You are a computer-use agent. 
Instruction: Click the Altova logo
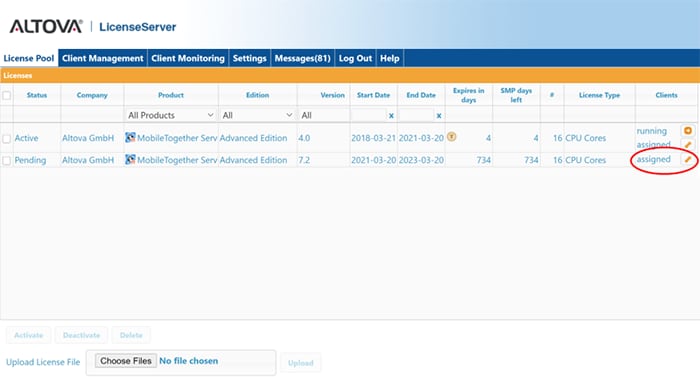pyautogui.click(x=46, y=26)
